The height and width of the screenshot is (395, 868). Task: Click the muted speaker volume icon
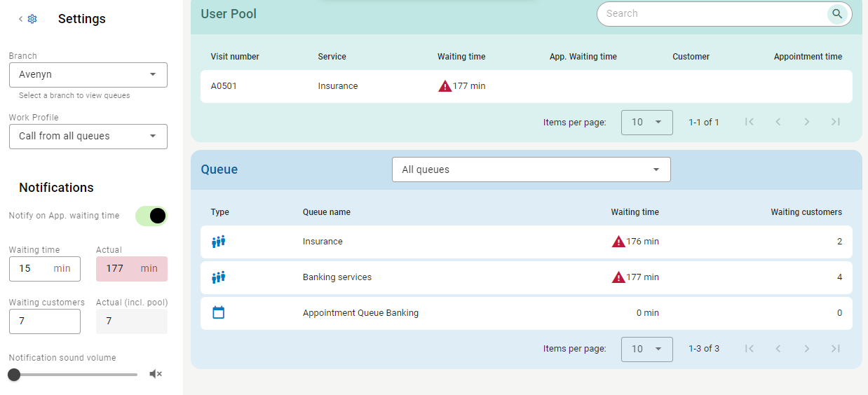coord(156,374)
